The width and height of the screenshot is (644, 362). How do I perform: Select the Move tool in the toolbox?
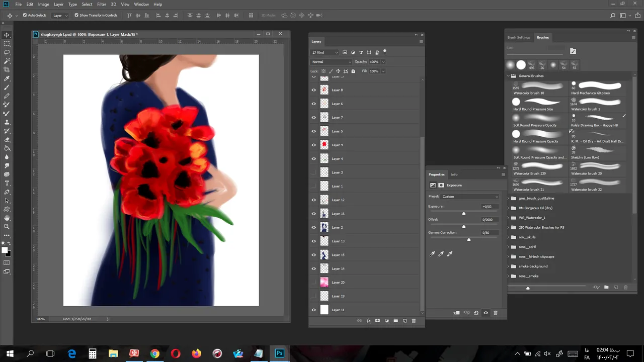(7, 35)
